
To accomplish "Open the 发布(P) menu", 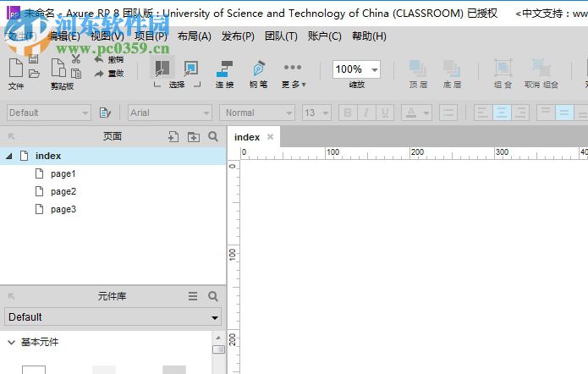I will click(x=238, y=36).
